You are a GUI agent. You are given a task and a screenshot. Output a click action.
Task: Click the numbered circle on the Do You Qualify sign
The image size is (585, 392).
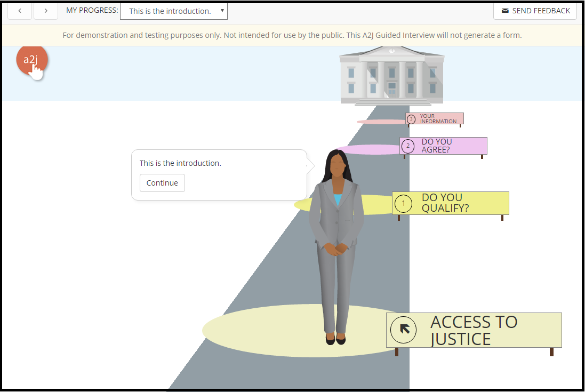pyautogui.click(x=403, y=203)
